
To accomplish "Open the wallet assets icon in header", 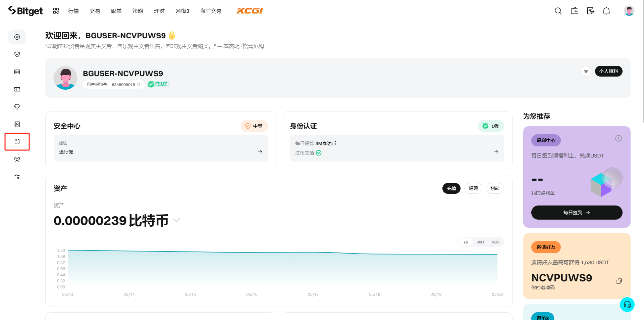I will 574,11.
